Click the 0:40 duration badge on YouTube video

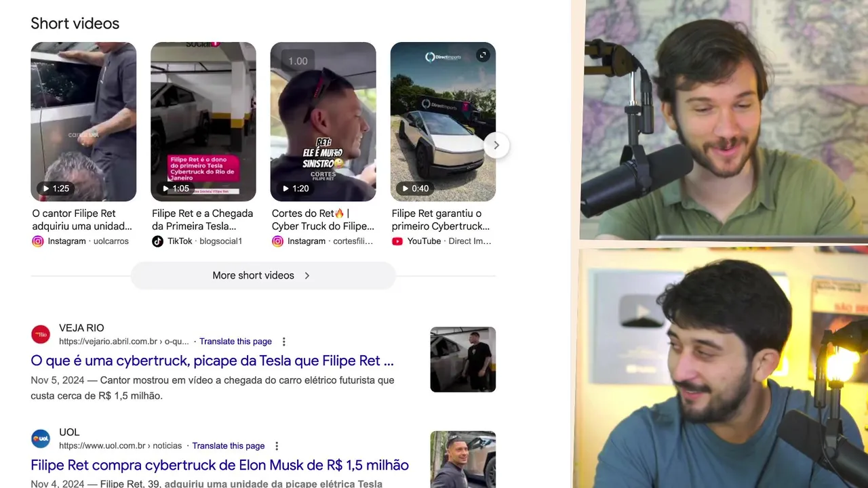pos(416,188)
